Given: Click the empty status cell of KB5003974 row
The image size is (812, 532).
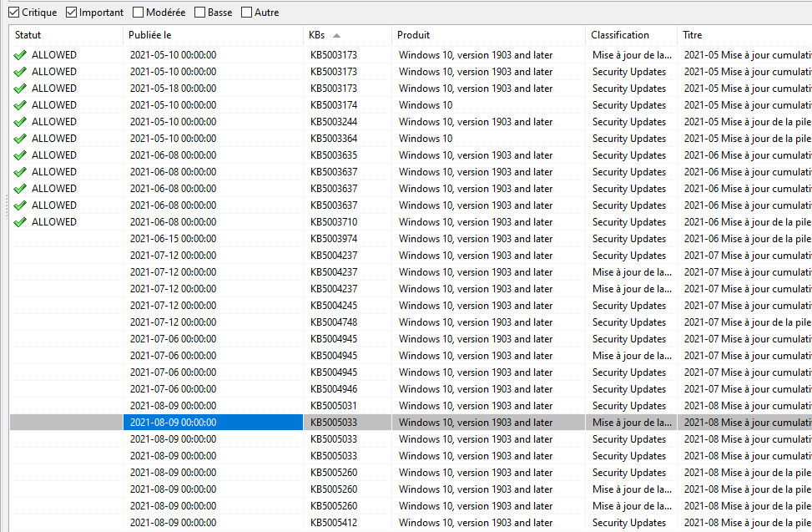Looking at the screenshot, I should (66, 239).
